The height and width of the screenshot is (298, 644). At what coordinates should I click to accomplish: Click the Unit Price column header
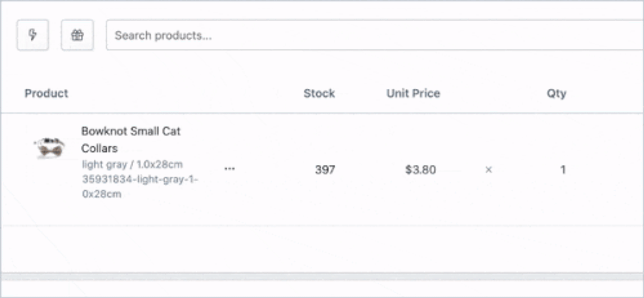click(x=413, y=94)
